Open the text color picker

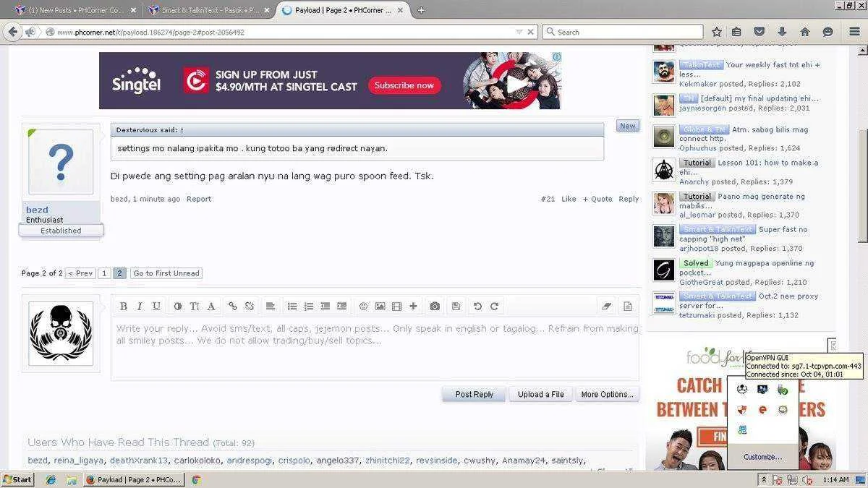178,307
